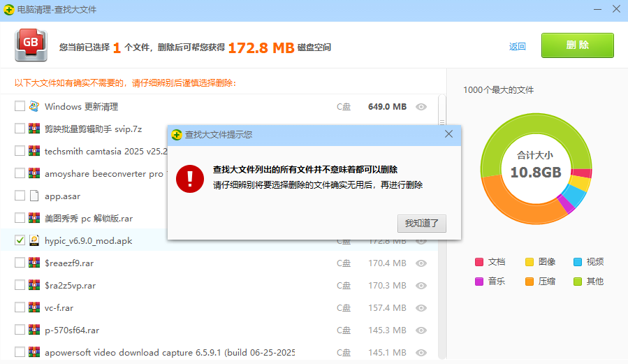Check the 剪映批量剪辑助手 svip.7z checkbox
628x364 pixels.
point(20,129)
